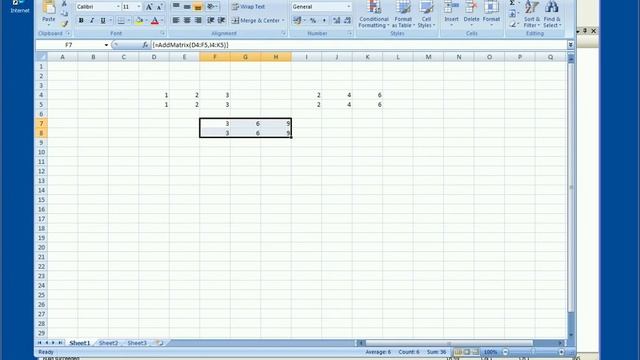Viewport: 640px width, 360px height.
Task: Click the Decrease Indent icon
Action: 211,20
